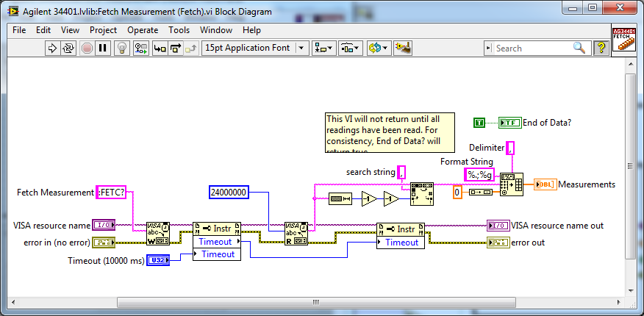Show Context Help question mark button
Viewport: 644px width, 316px height.
click(x=601, y=48)
